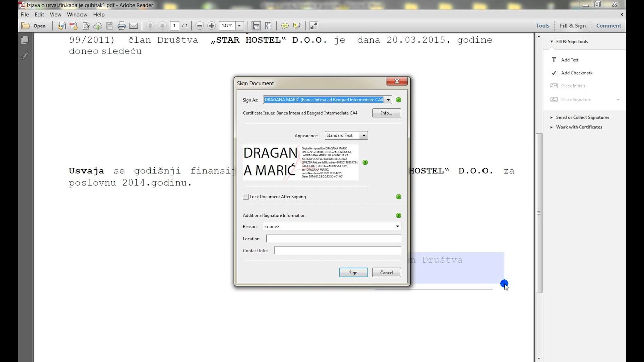
Task: Open the zoom level 147% dropdown arrow
Action: pos(239,26)
